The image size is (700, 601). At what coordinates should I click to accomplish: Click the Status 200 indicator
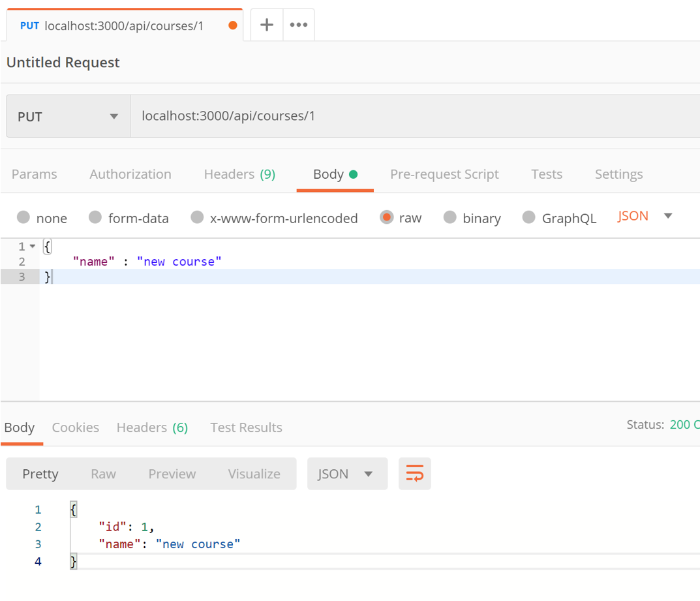[663, 425]
